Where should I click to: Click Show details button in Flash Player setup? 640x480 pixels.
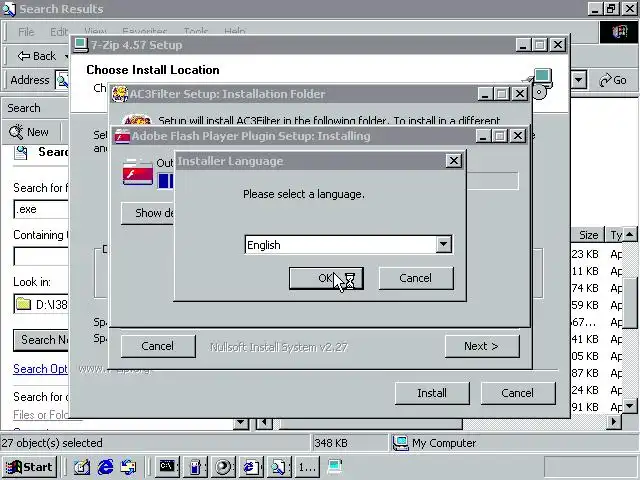click(x=148, y=213)
